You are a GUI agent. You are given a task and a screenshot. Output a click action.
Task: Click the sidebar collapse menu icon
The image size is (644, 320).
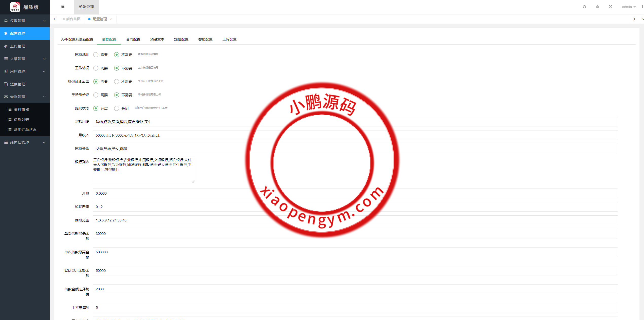(x=63, y=7)
